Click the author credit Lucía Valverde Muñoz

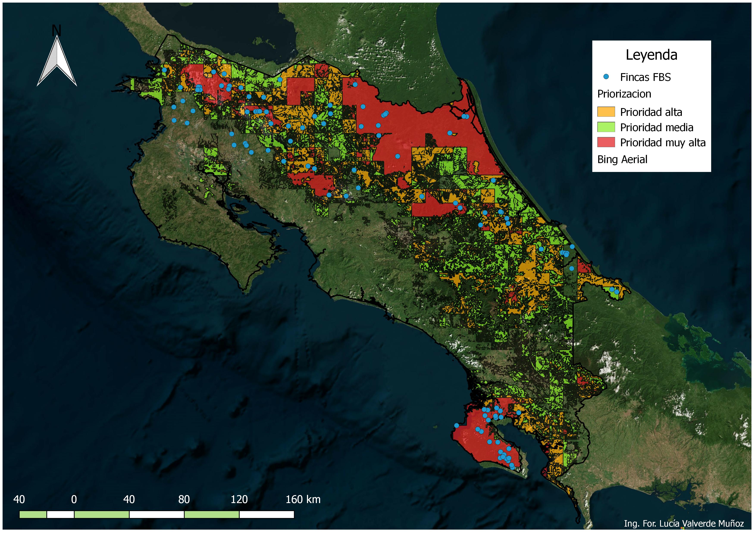pyautogui.click(x=684, y=524)
